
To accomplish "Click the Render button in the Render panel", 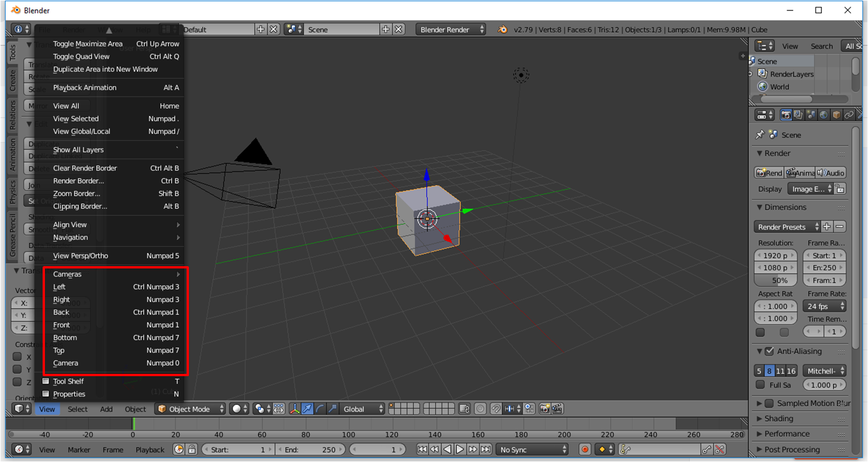I will click(x=769, y=173).
